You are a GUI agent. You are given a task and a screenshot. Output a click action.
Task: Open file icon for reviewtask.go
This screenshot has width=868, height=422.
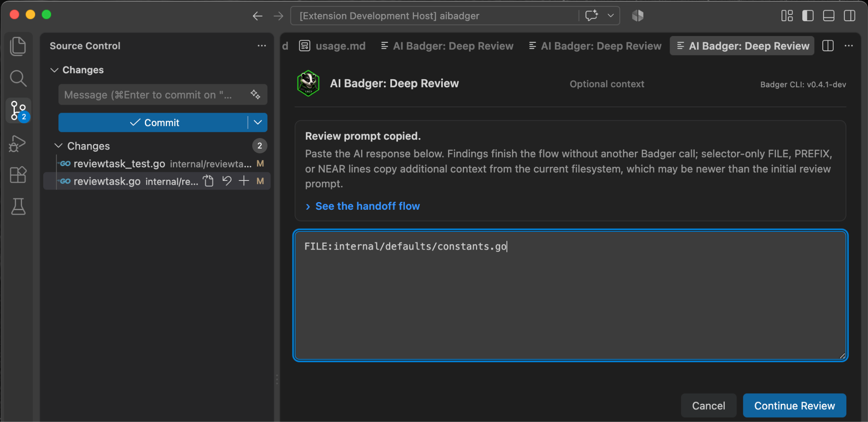pyautogui.click(x=209, y=181)
